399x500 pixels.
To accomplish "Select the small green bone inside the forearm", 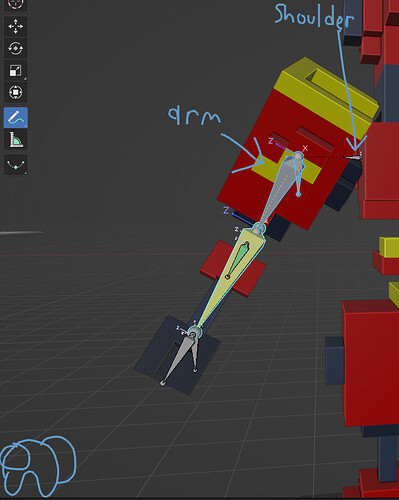I will click(x=237, y=259).
